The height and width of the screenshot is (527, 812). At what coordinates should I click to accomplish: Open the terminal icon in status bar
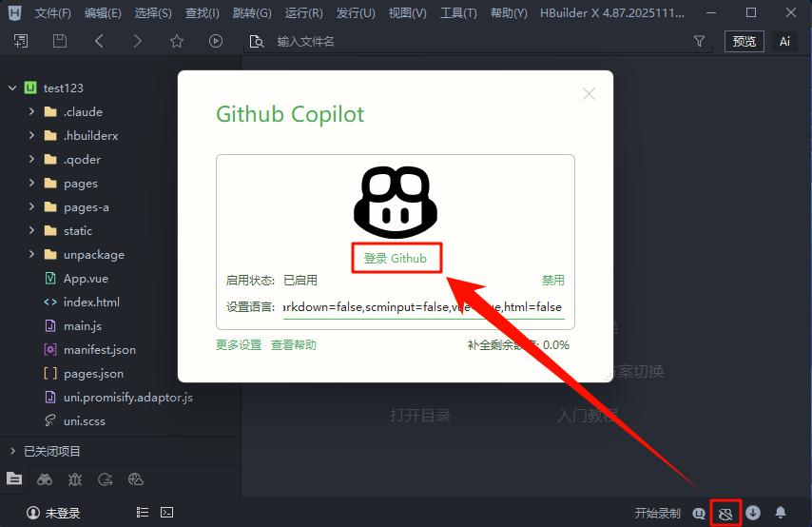[x=166, y=513]
